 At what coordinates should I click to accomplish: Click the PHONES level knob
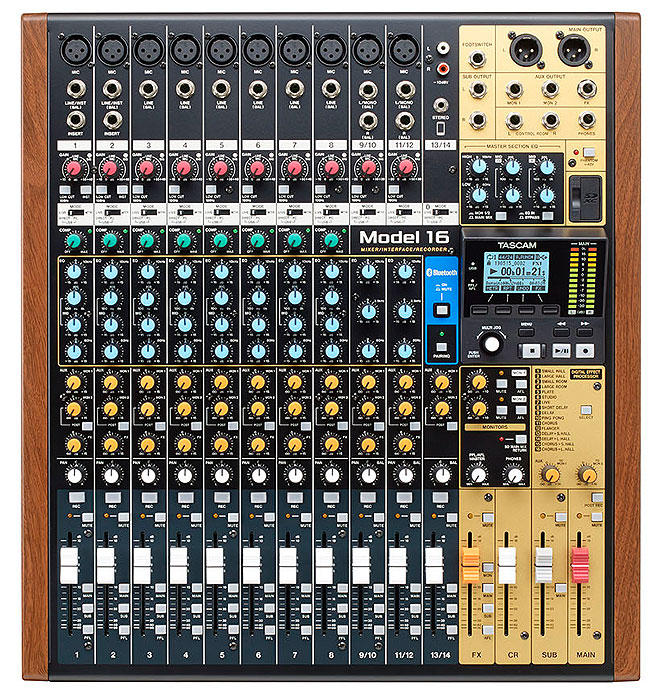515,476
